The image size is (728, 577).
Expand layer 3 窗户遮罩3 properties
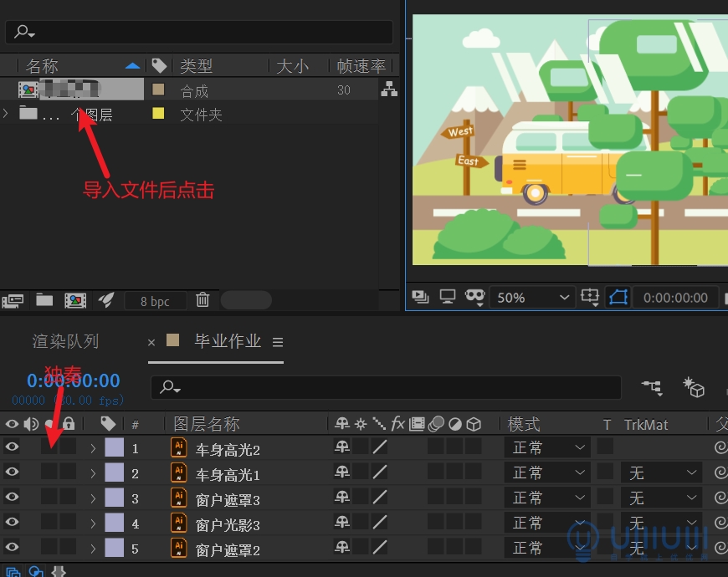click(x=93, y=498)
